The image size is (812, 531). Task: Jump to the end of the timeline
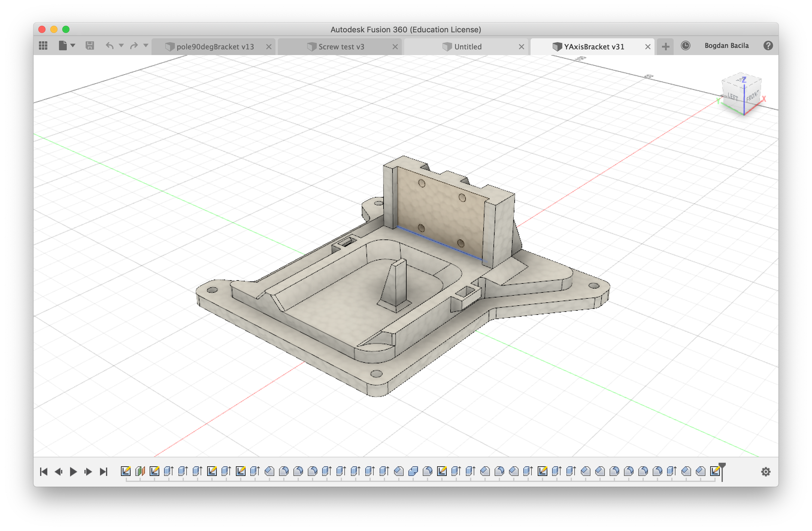point(103,472)
